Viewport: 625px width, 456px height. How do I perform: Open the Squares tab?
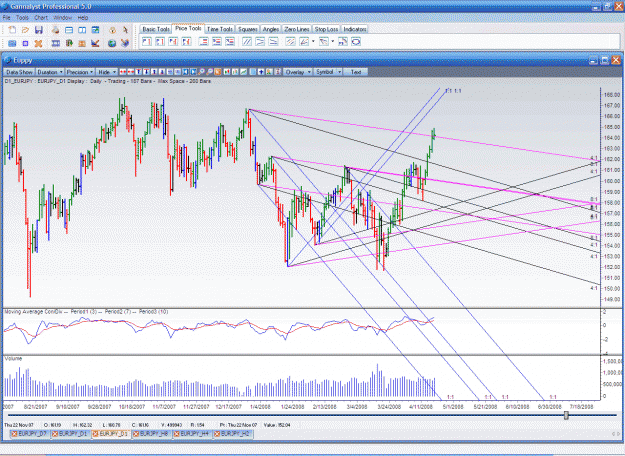(x=248, y=29)
